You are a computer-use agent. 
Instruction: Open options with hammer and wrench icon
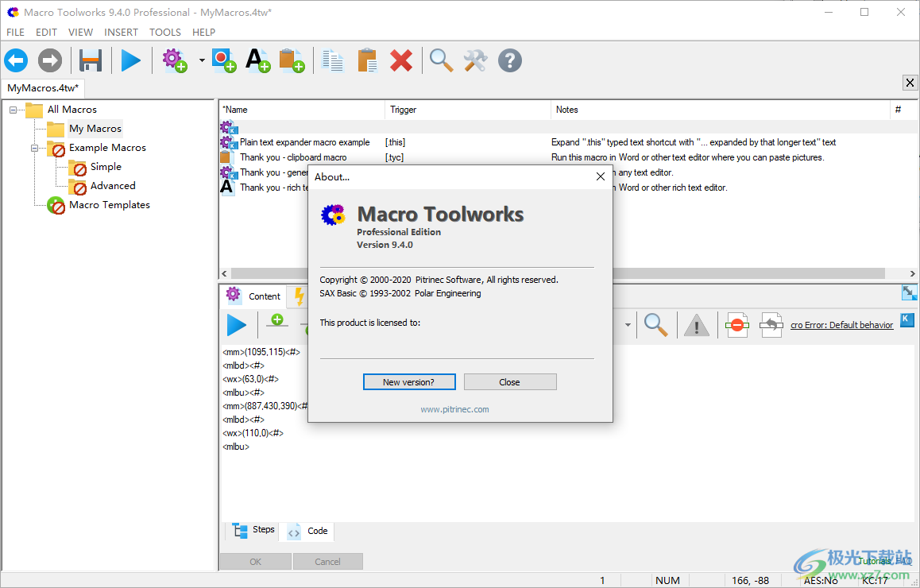pyautogui.click(x=475, y=60)
